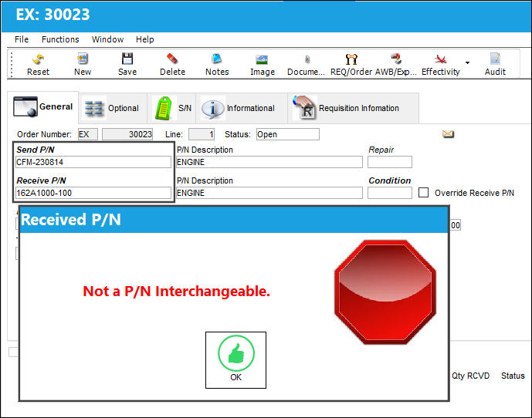
Task: Click the envelope email icon
Action: pos(448,134)
